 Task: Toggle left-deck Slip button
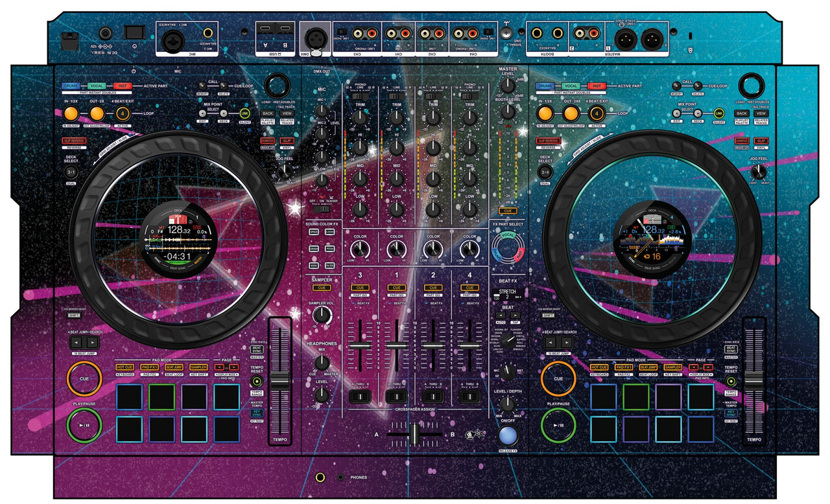[287, 141]
